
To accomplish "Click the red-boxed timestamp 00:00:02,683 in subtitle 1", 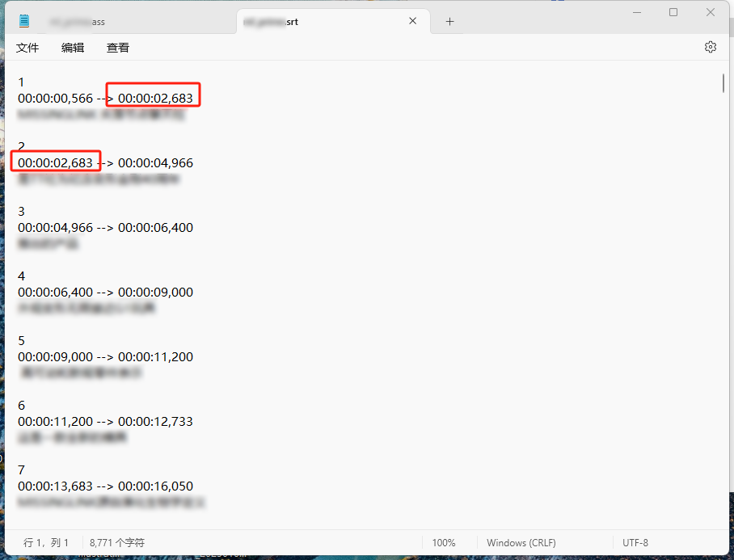I will (x=153, y=95).
